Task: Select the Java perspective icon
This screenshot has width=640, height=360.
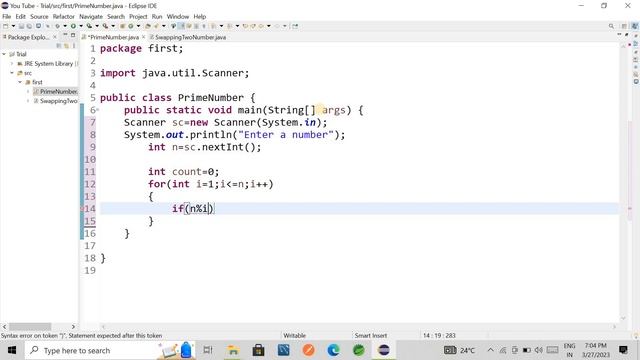Action: [635, 26]
